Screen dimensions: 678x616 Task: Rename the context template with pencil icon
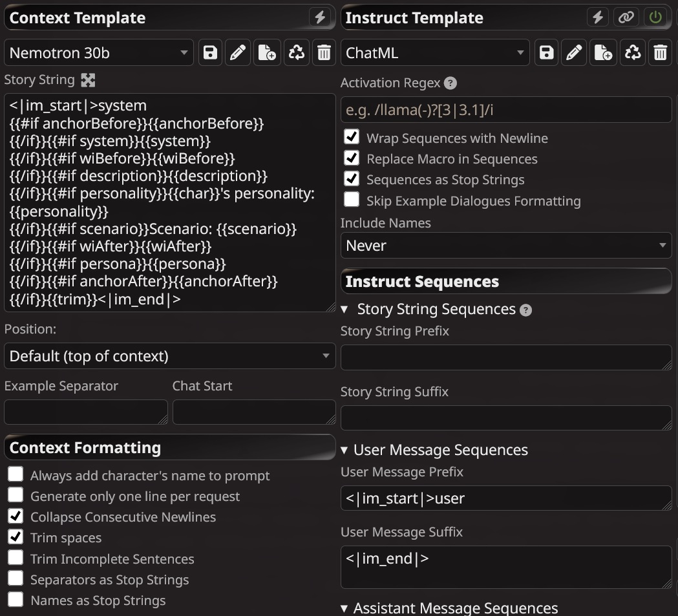[x=238, y=53]
